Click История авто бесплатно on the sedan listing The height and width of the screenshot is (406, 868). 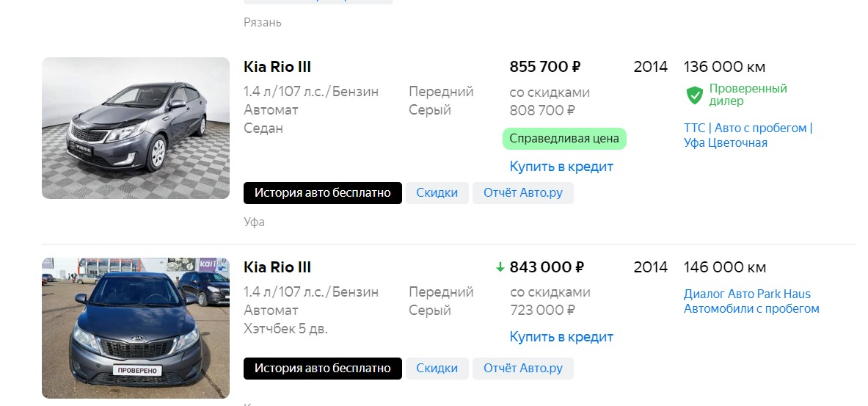tap(323, 193)
